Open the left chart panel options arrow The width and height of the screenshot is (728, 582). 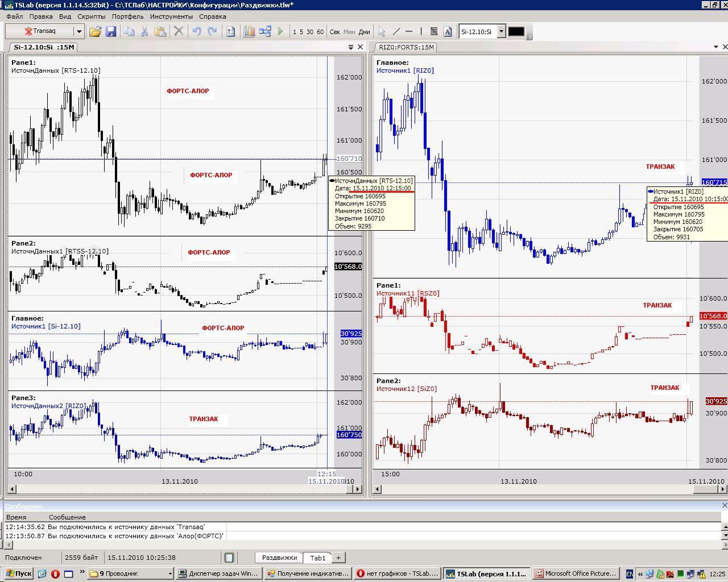tap(351, 47)
